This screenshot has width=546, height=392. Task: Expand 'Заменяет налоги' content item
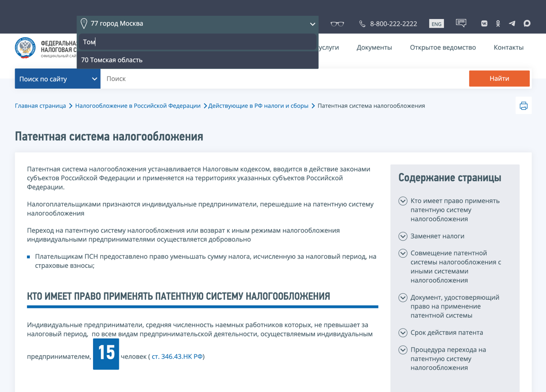coord(403,236)
